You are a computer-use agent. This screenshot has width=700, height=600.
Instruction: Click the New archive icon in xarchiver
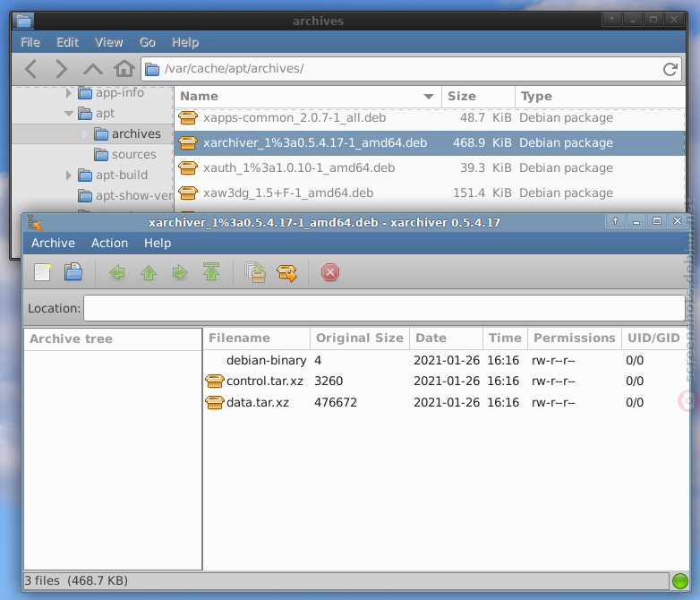tap(42, 272)
